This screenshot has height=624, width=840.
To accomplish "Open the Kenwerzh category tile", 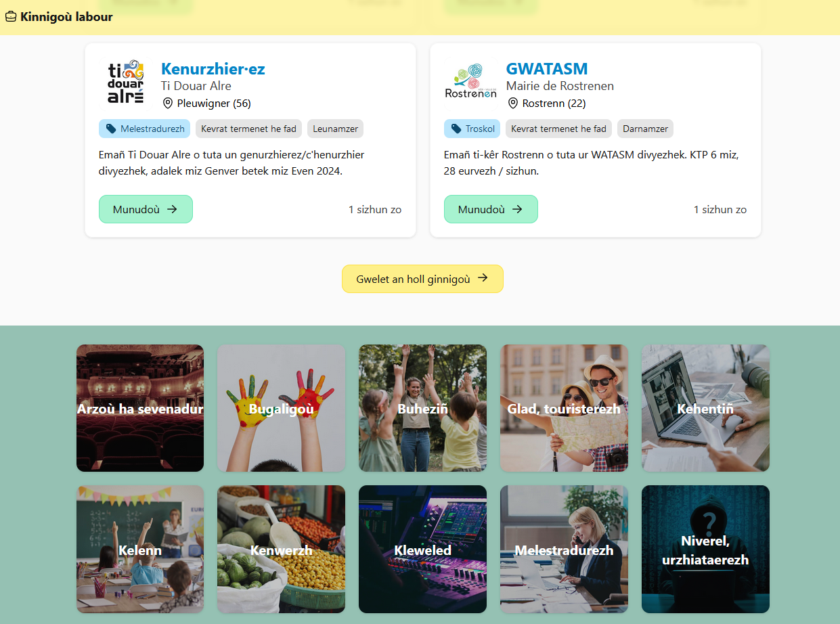I will tap(281, 549).
